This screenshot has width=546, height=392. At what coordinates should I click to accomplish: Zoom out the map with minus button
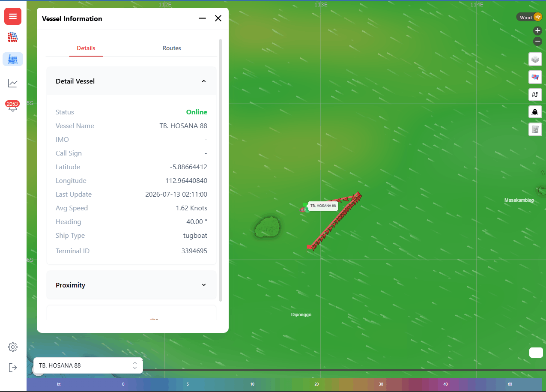tap(538, 42)
